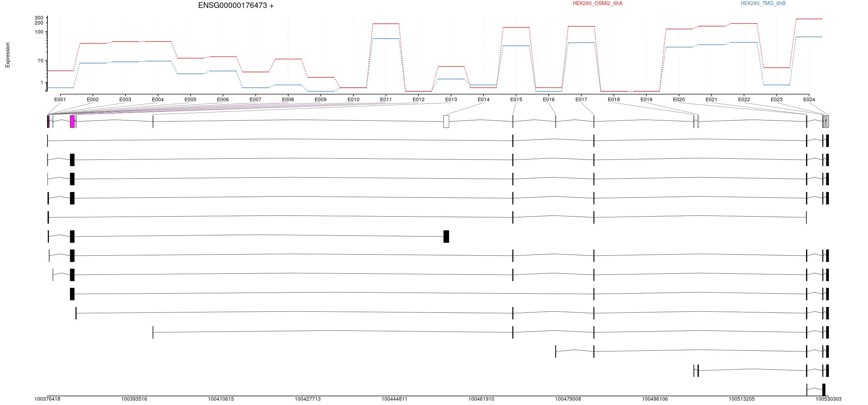Click genomic coordinate 100530303
The width and height of the screenshot is (868, 405).
(x=829, y=399)
